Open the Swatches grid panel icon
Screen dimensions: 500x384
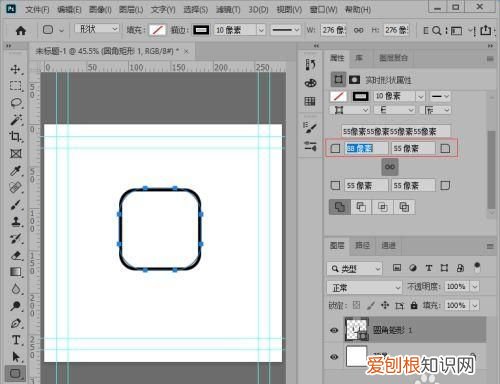pos(310,101)
